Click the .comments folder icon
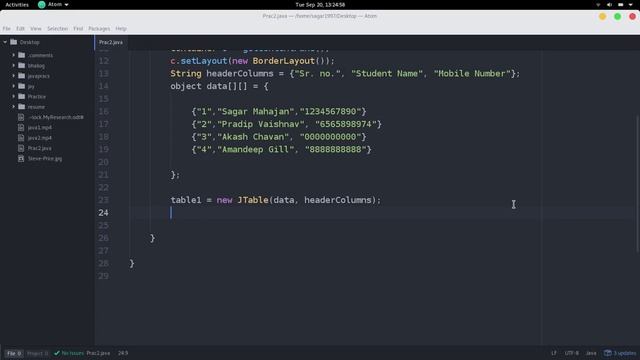 (22, 55)
